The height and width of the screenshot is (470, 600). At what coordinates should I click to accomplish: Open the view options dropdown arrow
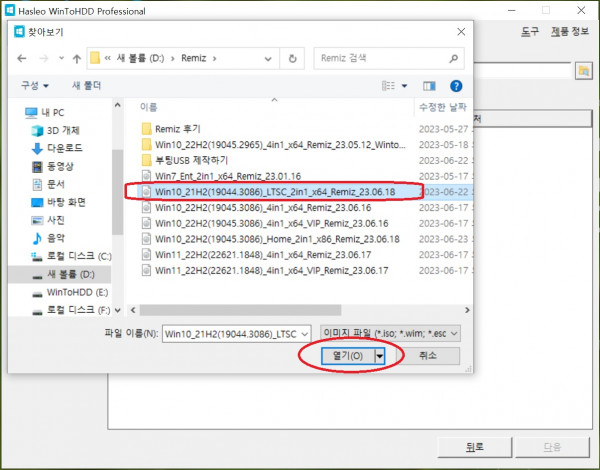point(404,86)
